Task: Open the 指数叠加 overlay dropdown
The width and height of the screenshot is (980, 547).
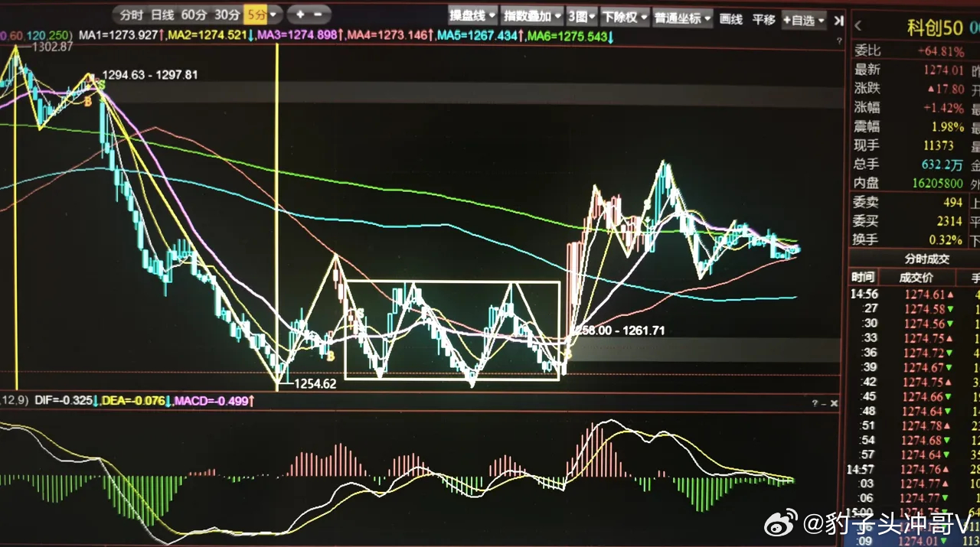Action: coord(529,17)
